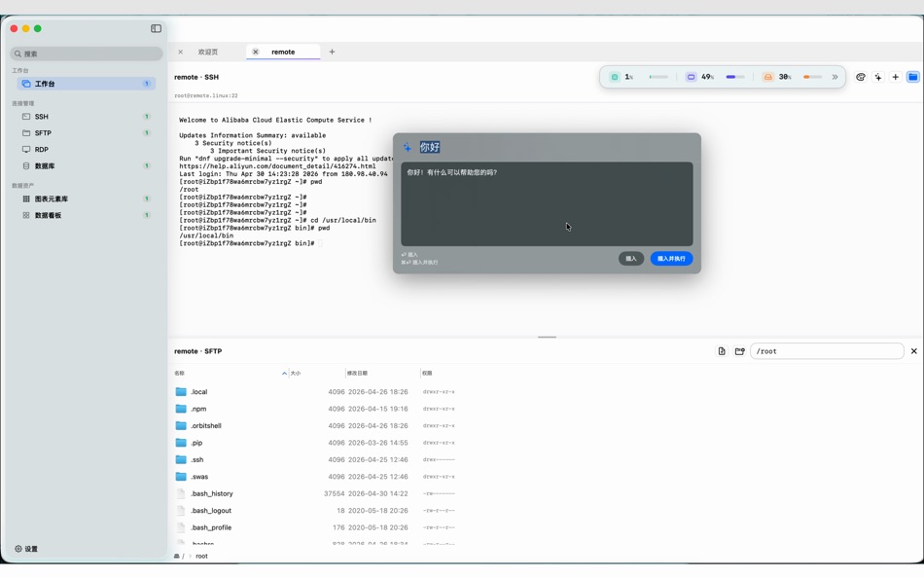924x578 pixels.
Task: Open 数据看板 in sidebar
Action: [86, 215]
